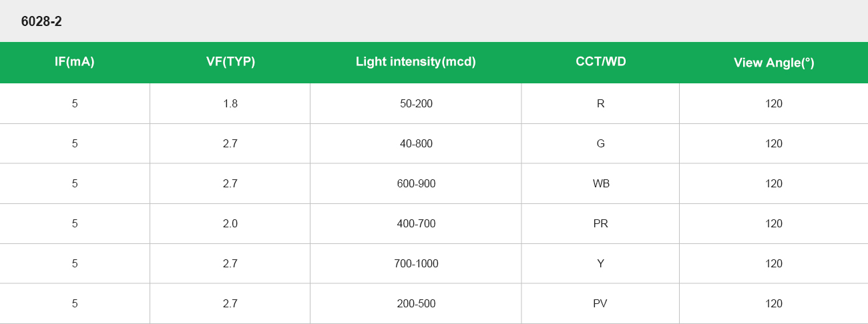Click the 400-700 light intensity cell

pos(416,223)
